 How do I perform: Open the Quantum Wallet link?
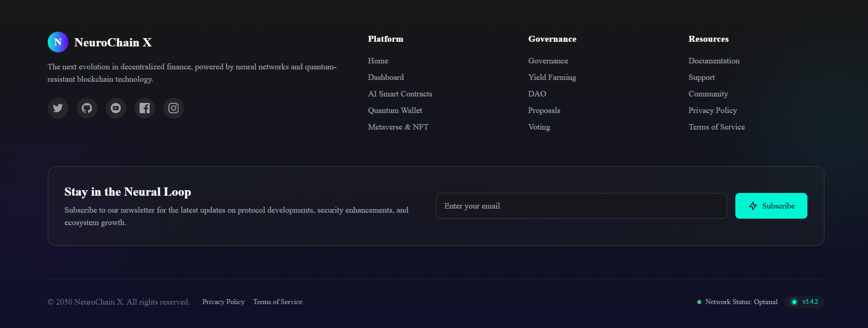(395, 110)
